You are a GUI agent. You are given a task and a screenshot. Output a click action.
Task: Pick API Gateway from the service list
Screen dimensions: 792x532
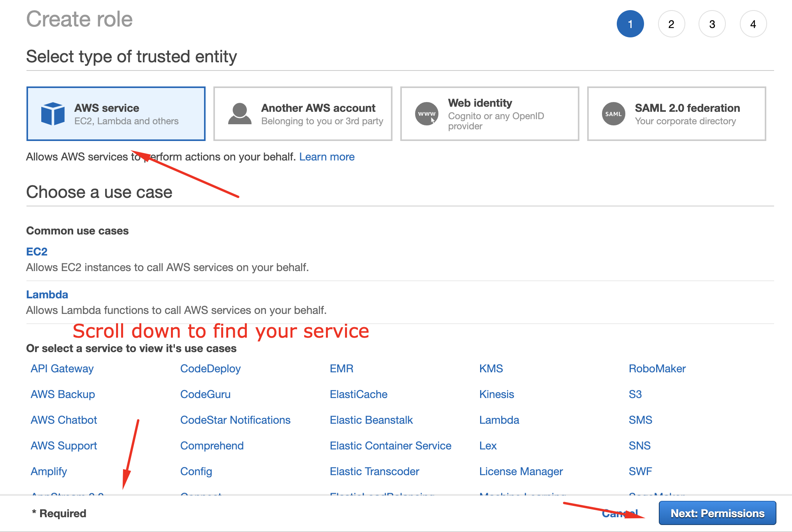coord(62,368)
